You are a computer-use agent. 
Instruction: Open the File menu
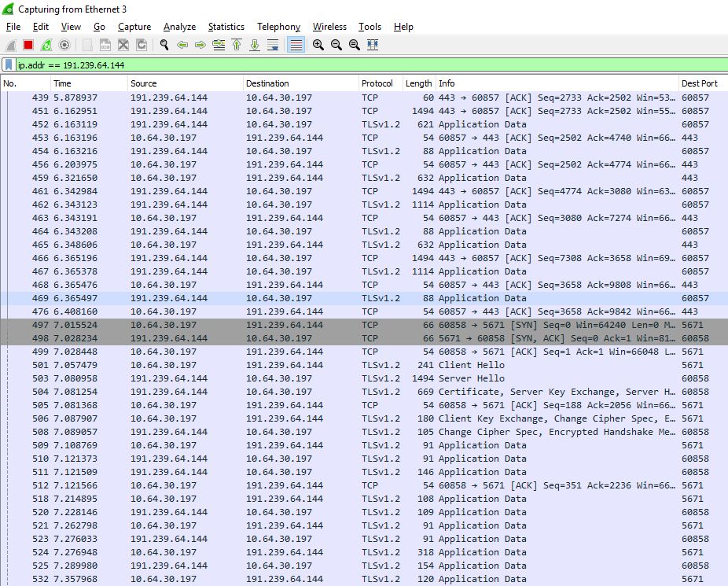pyautogui.click(x=13, y=27)
